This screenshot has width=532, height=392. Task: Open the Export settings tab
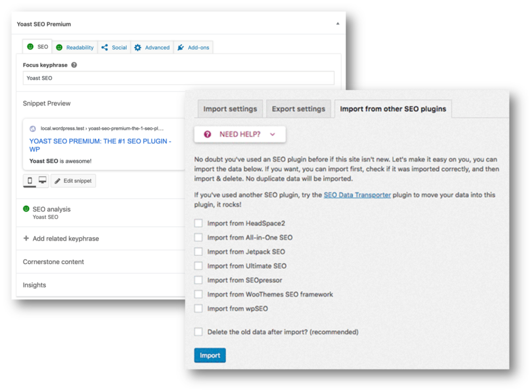coord(298,109)
